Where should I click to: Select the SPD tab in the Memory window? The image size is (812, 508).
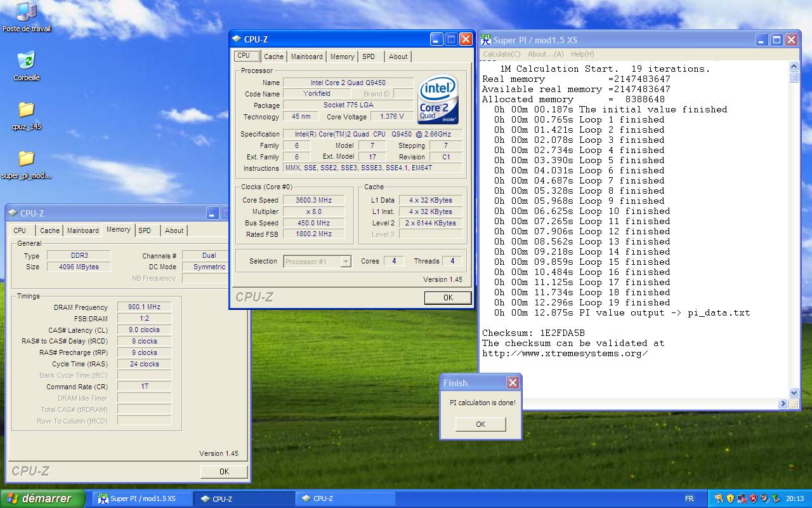[x=145, y=231]
